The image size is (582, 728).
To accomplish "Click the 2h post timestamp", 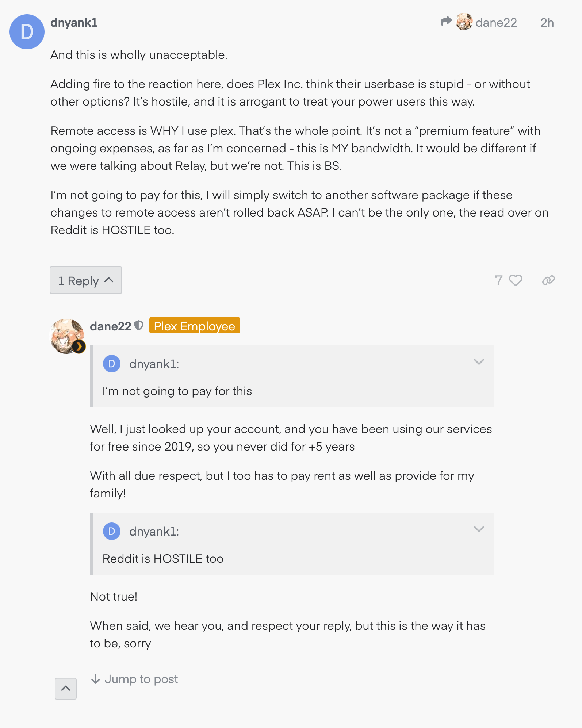I will point(547,23).
